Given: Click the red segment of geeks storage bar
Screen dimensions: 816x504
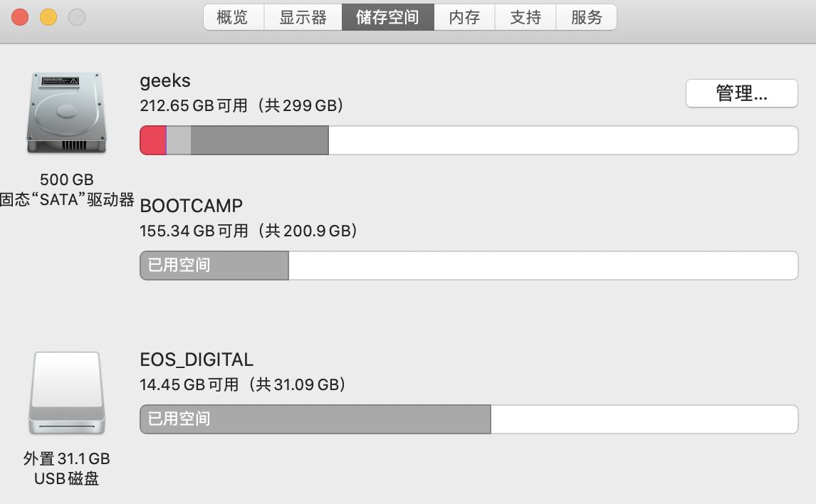Looking at the screenshot, I should [x=152, y=140].
